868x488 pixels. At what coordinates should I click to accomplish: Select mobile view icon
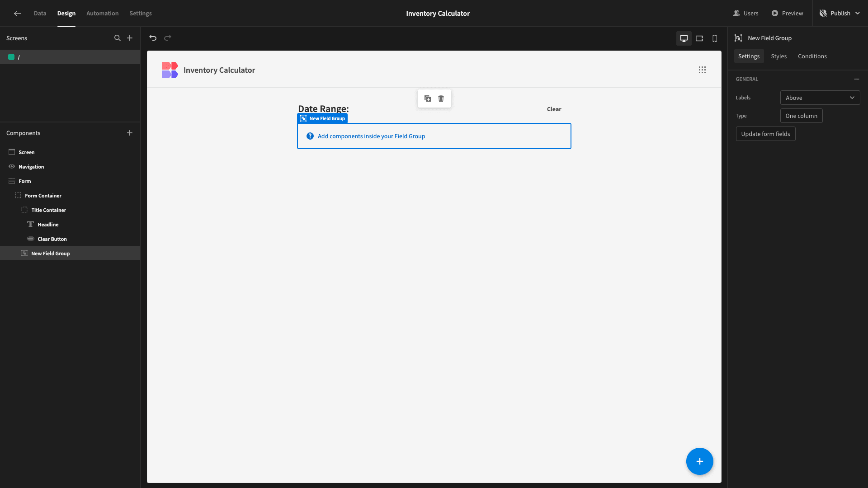click(714, 38)
